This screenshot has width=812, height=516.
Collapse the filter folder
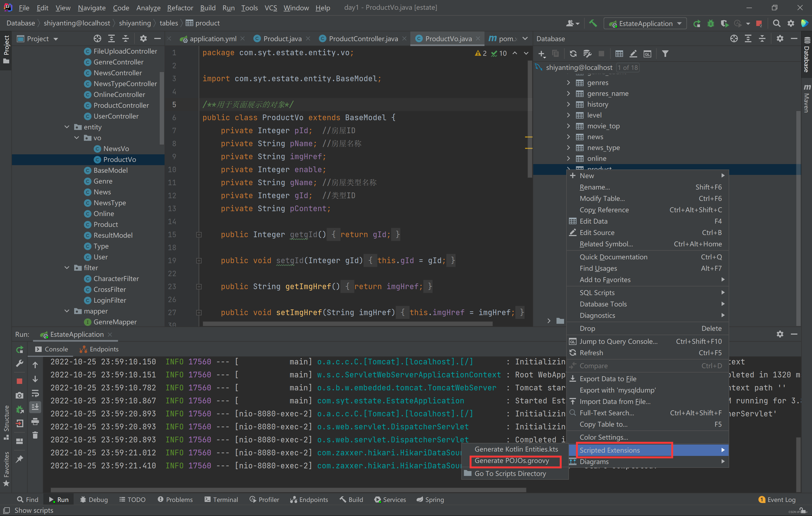click(67, 267)
